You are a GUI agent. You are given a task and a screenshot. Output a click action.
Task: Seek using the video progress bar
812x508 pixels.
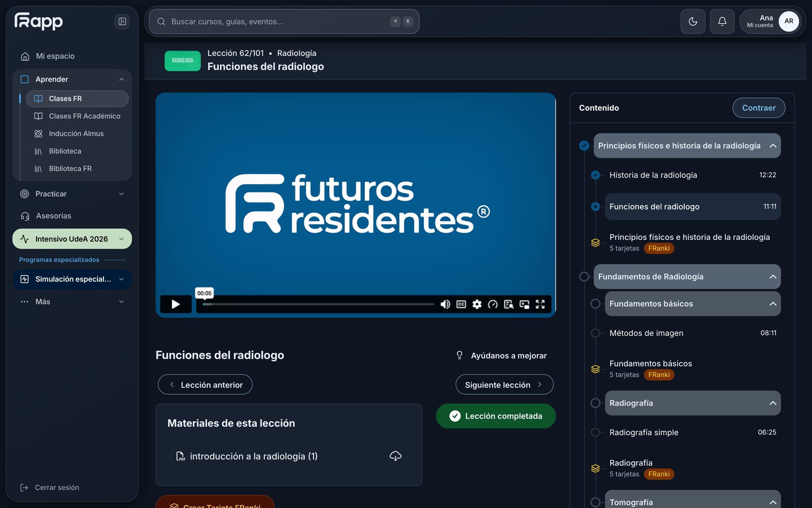pos(318,304)
